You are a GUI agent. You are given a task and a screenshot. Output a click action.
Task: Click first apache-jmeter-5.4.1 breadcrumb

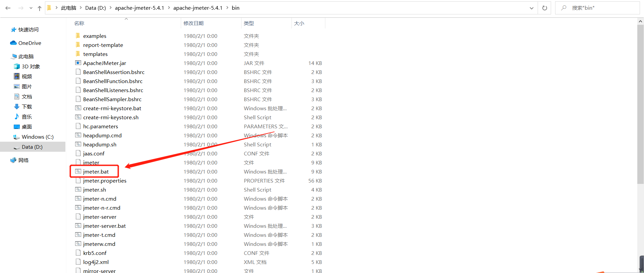140,8
